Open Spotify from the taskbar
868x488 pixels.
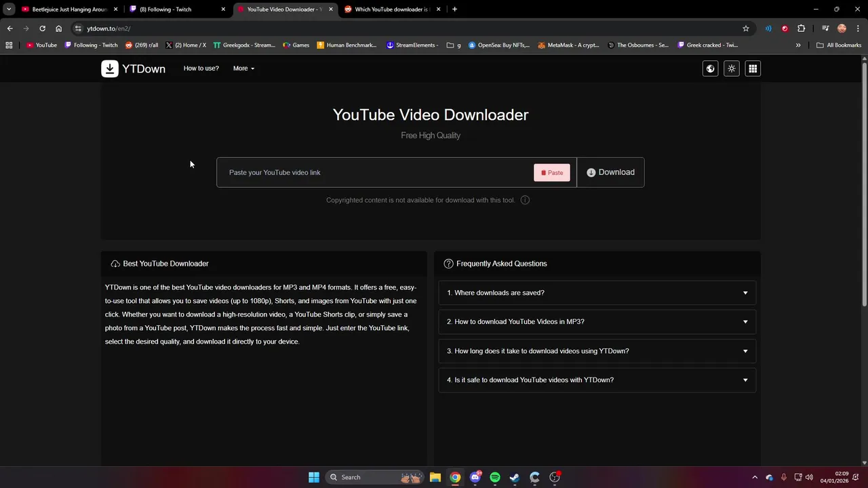pos(495,477)
